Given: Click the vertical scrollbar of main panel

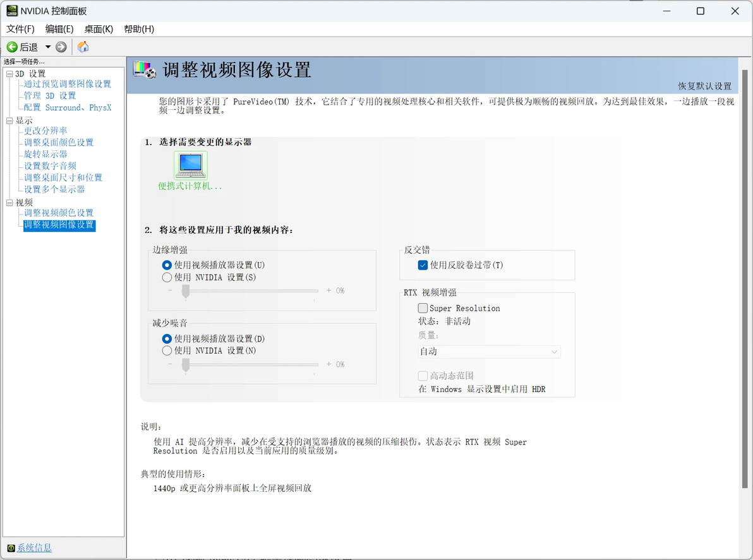Looking at the screenshot, I should [745, 278].
